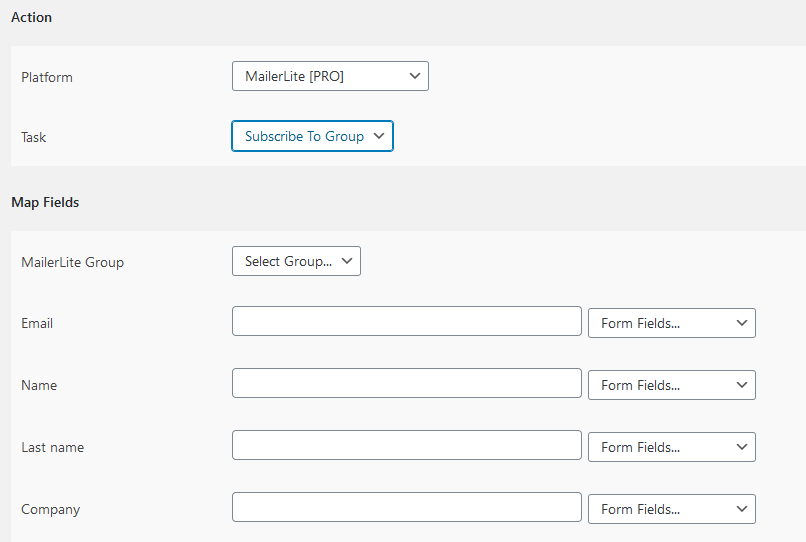Open the Platform dropdown showing MailerLite [PRO]
This screenshot has height=542, width=806.
click(x=330, y=76)
